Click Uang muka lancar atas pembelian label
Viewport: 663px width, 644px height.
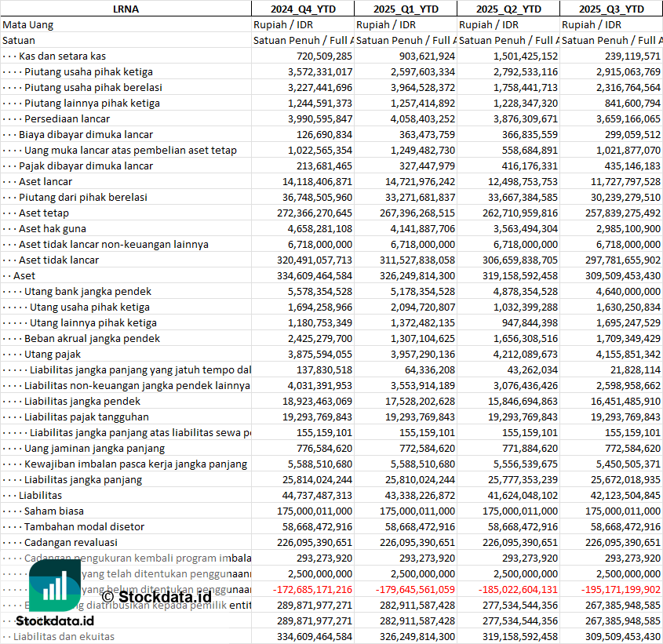tap(130, 150)
